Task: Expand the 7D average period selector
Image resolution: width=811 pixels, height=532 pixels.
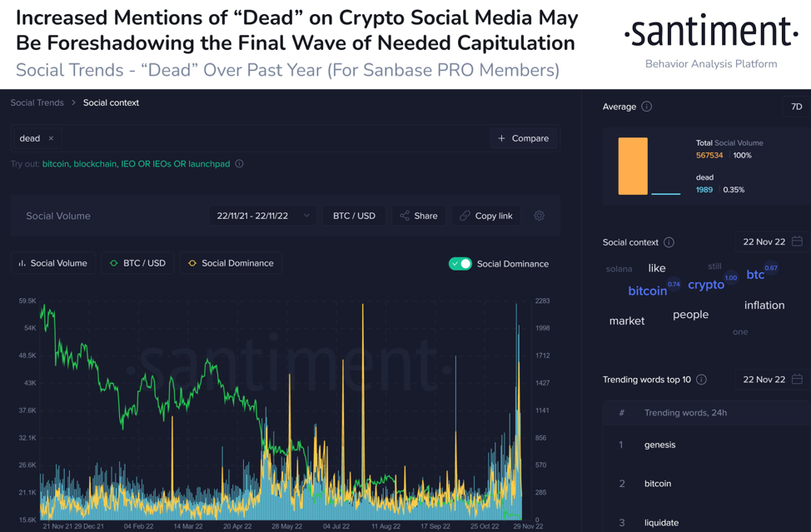Action: click(796, 107)
